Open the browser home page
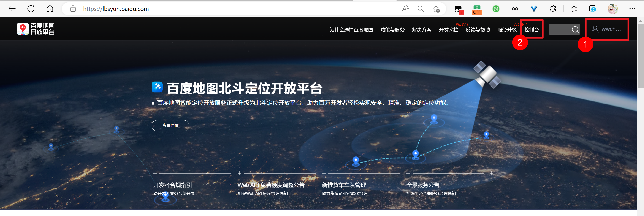Screen dimensions: 644x216 point(50,9)
